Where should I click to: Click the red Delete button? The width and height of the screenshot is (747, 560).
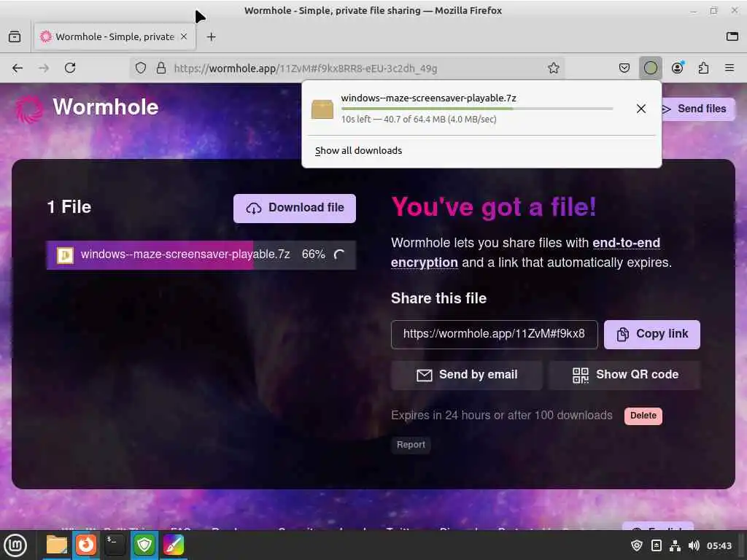point(643,416)
